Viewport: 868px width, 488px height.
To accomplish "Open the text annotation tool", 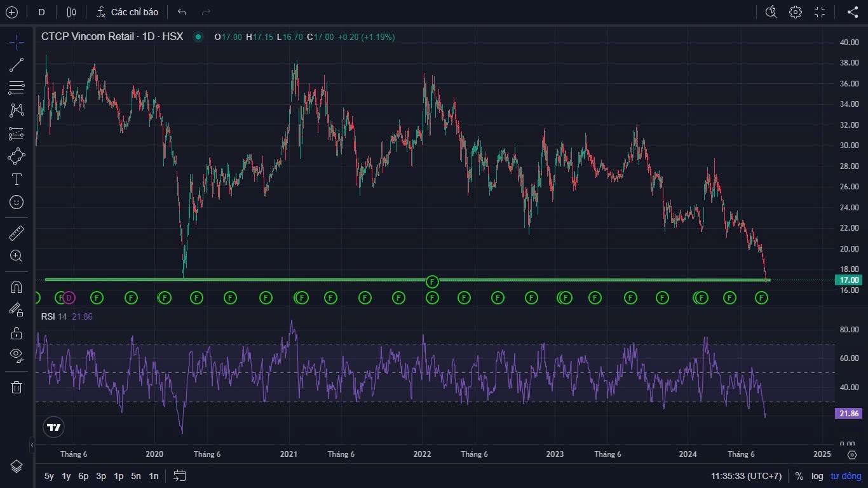I will 17,179.
